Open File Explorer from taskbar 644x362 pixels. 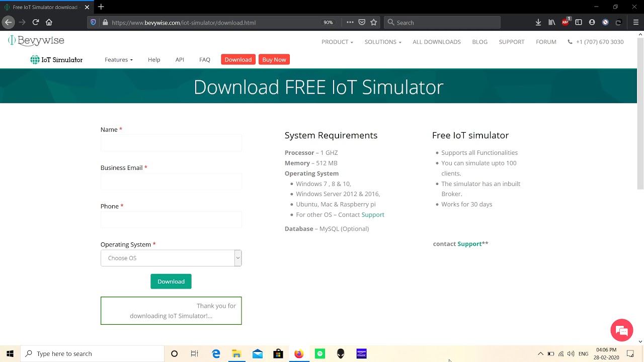click(x=236, y=354)
